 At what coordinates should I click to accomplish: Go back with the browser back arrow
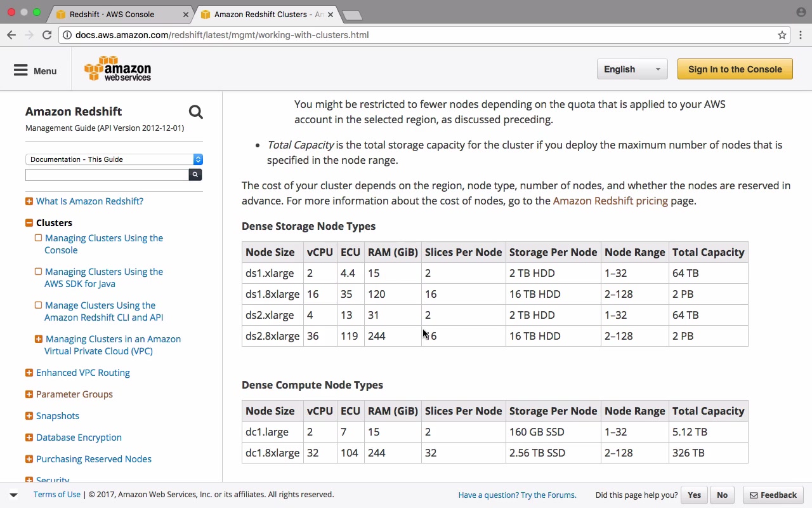coord(11,35)
